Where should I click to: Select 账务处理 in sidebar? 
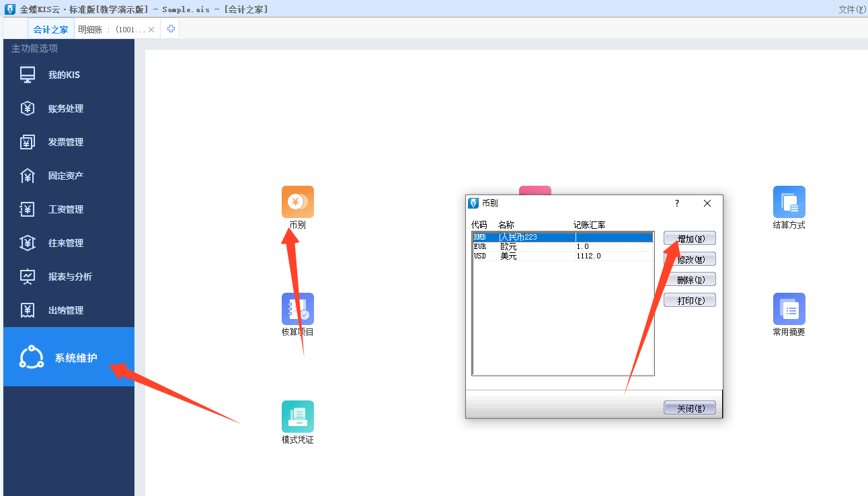pyautogui.click(x=69, y=108)
